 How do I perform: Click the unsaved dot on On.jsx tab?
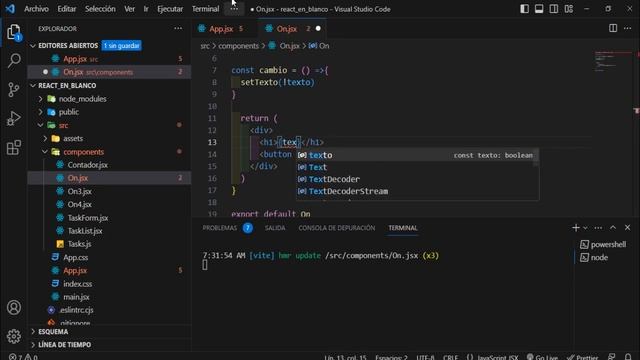click(x=318, y=29)
